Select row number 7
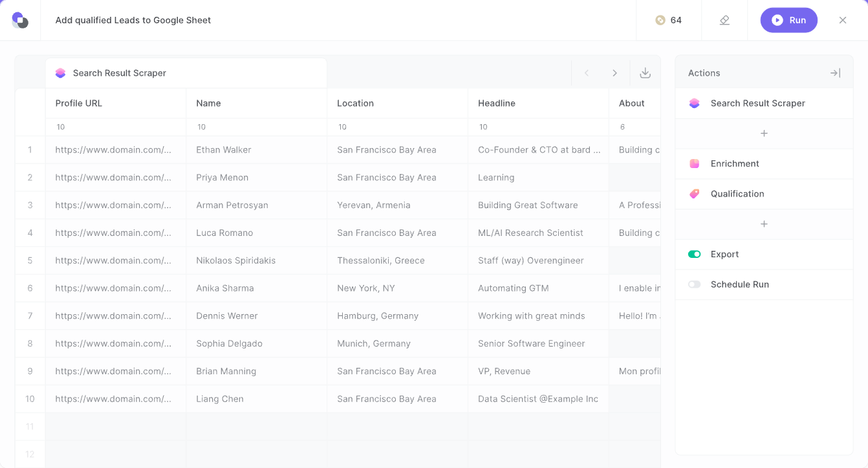This screenshot has width=868, height=468. click(x=30, y=316)
